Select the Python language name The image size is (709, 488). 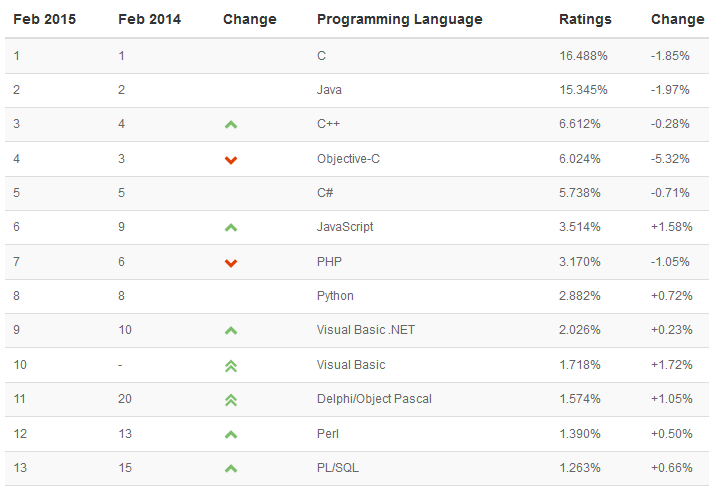tap(335, 296)
